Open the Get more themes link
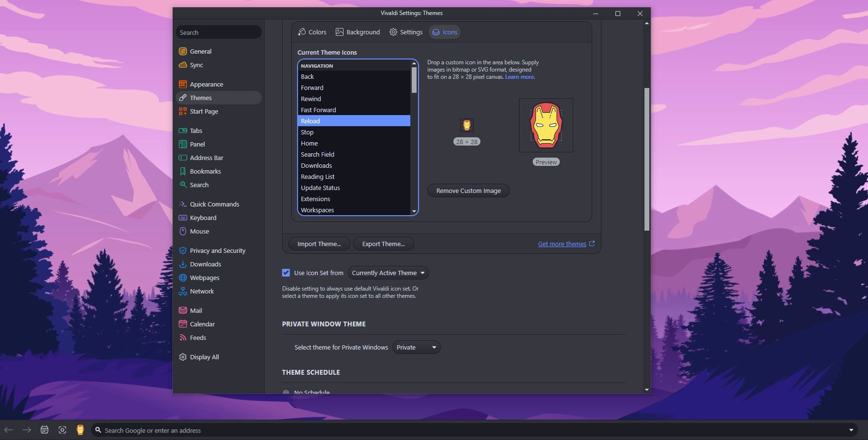Screen dimensions: 868x440 pyautogui.click(x=566, y=244)
